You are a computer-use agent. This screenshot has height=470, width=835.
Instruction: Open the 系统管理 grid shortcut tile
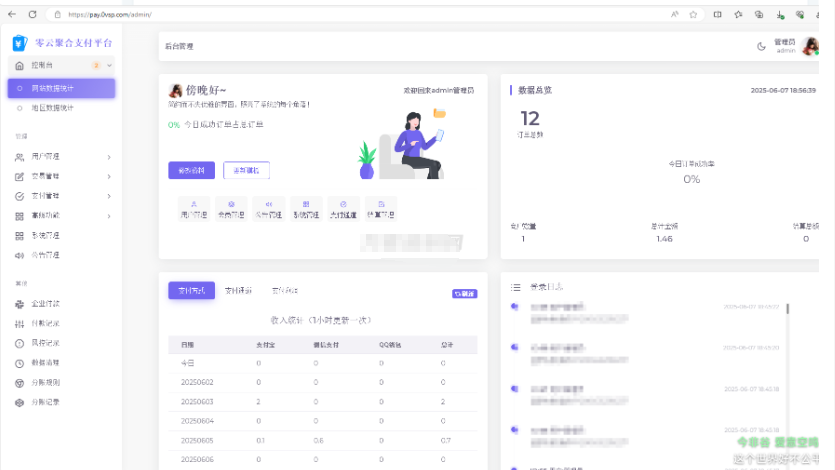click(x=306, y=209)
